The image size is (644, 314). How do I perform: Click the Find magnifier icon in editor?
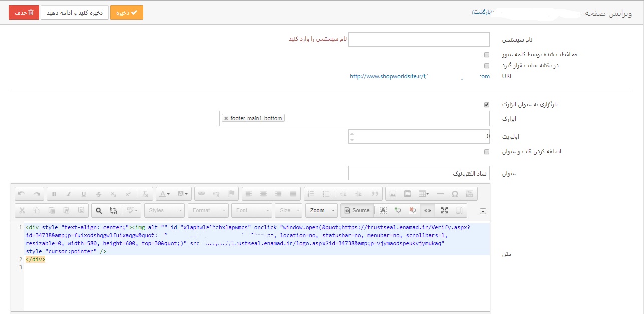[x=99, y=210]
